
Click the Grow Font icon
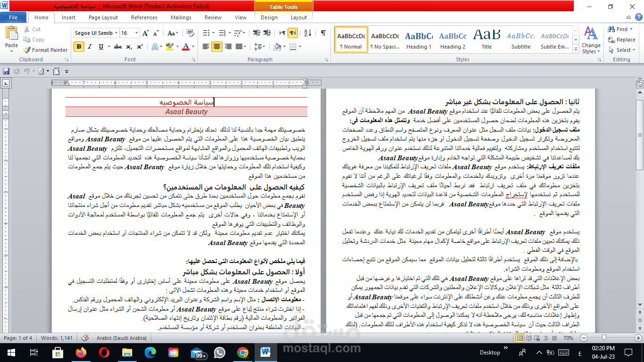point(146,33)
